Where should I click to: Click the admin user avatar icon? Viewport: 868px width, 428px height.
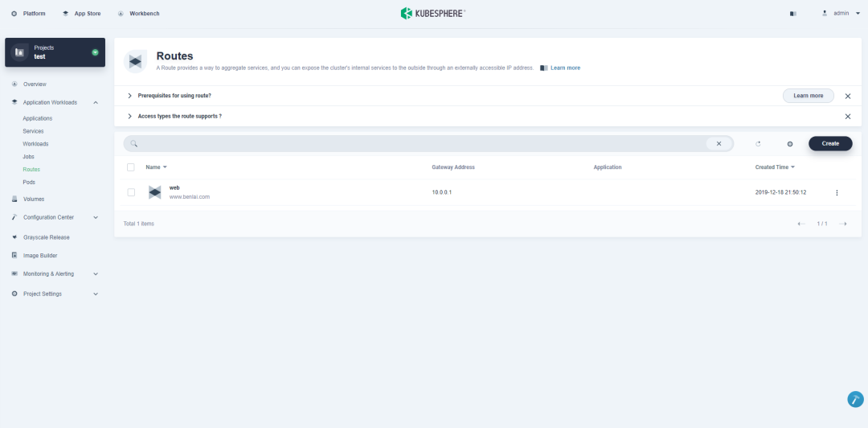point(825,13)
